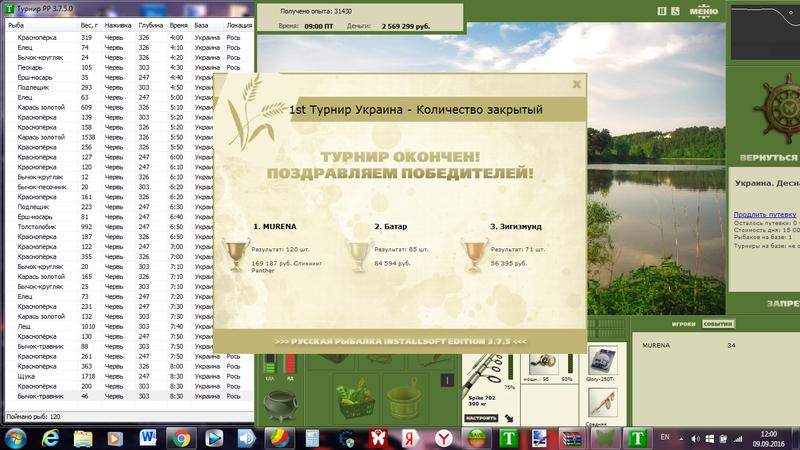Click the bronze trophy for Зигизмунд
Viewport: 800px width, 450px height.
[473, 254]
